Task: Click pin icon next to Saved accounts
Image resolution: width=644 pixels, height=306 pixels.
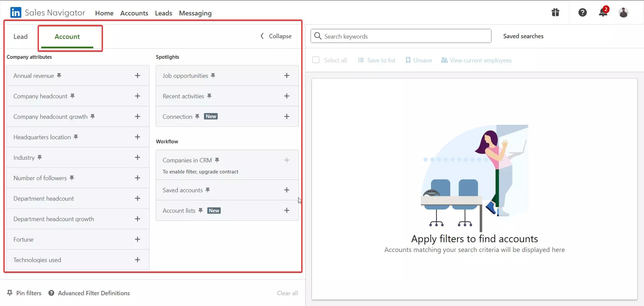Action: pyautogui.click(x=208, y=190)
